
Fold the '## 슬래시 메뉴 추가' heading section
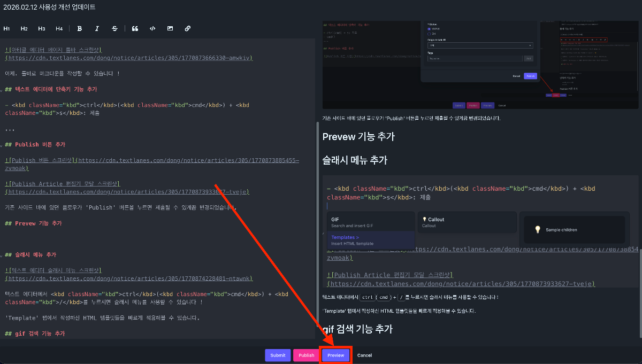tap(2, 255)
